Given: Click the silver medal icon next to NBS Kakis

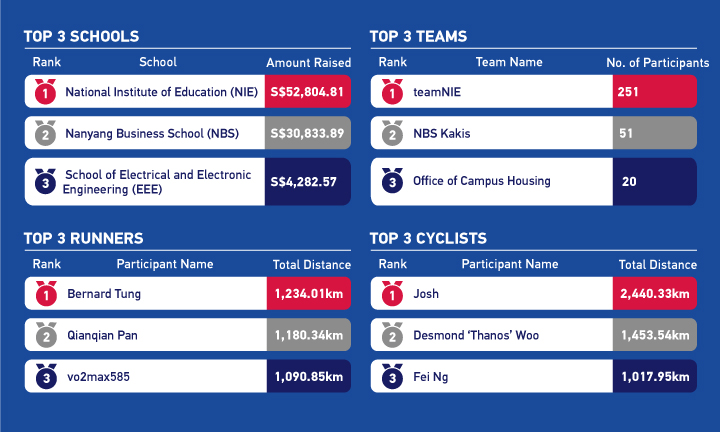Looking at the screenshot, I should click(392, 133).
